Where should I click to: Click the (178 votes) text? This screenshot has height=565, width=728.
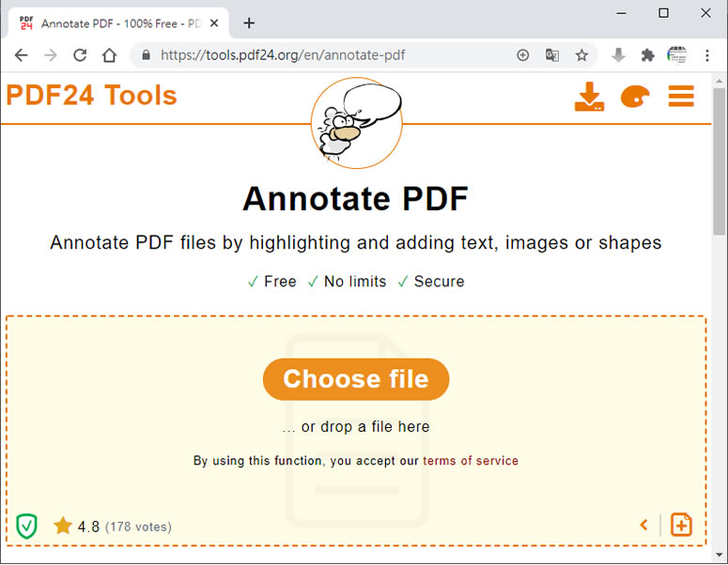pyautogui.click(x=138, y=527)
